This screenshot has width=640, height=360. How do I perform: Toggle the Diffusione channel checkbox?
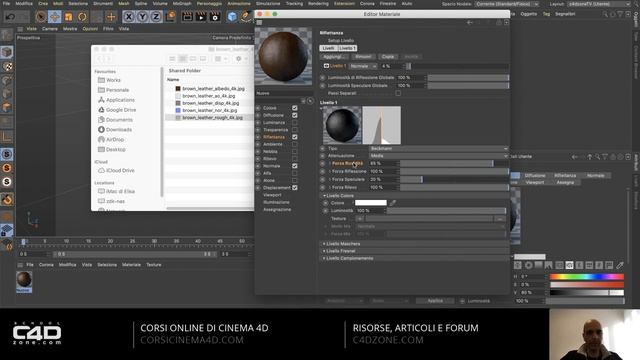(x=295, y=116)
